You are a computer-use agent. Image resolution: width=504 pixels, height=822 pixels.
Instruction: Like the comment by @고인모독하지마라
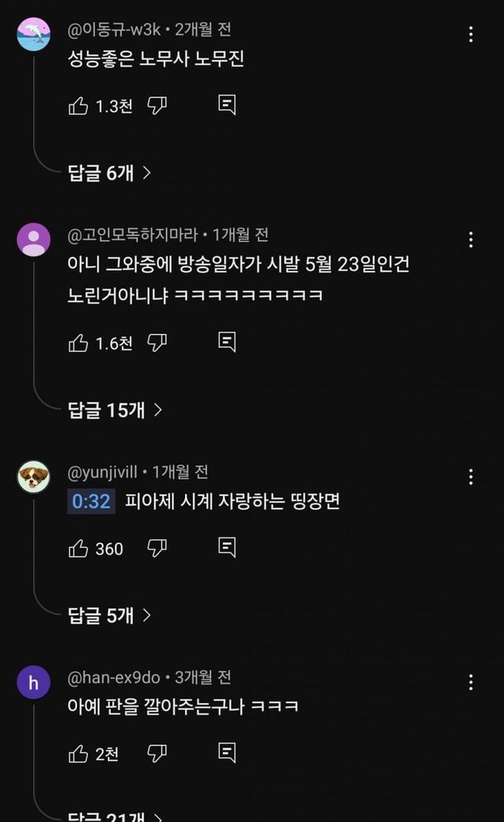click(x=79, y=342)
